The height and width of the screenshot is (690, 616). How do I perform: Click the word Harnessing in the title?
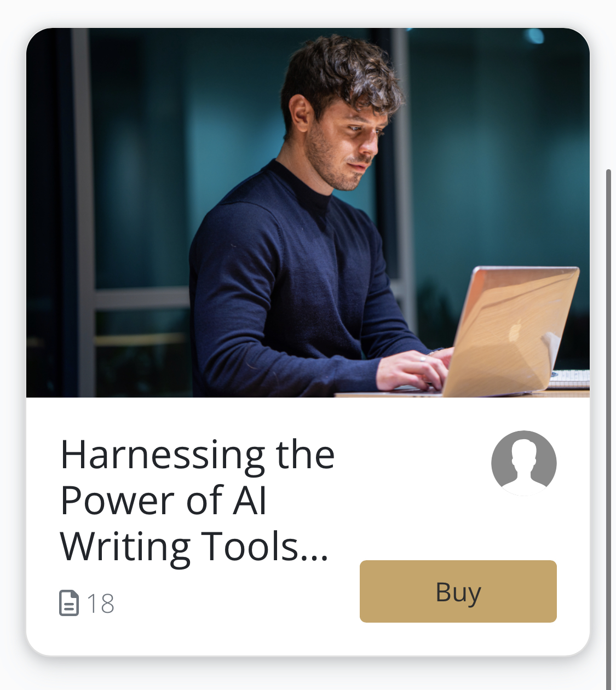coord(163,456)
